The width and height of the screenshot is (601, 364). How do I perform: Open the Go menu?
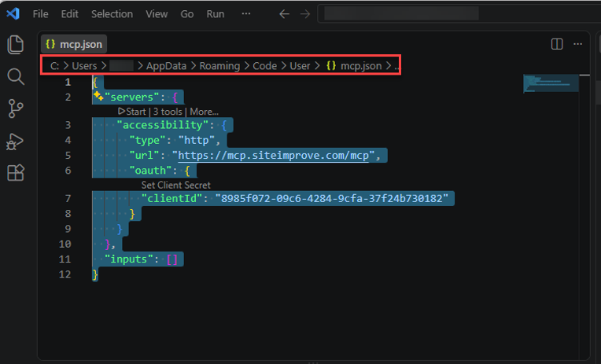tap(186, 14)
